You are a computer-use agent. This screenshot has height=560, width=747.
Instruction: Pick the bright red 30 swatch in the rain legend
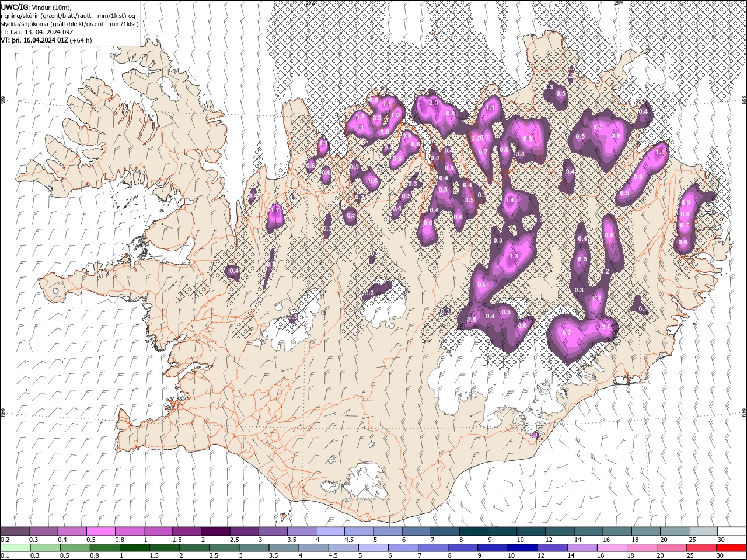click(731, 548)
